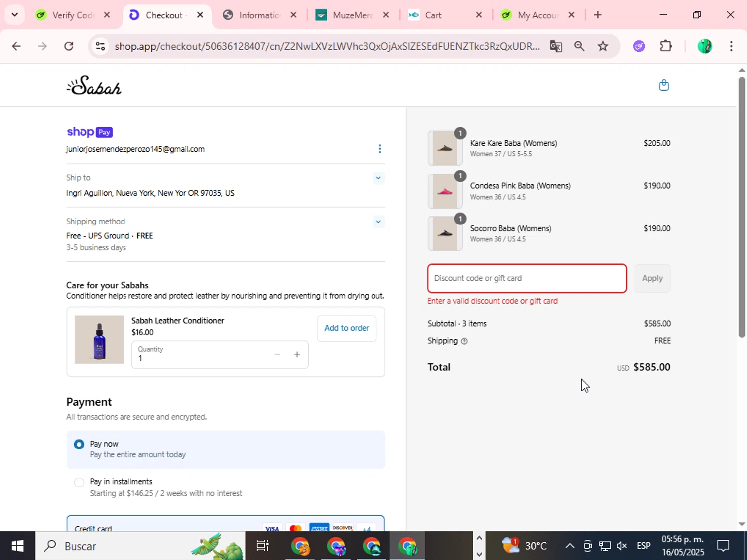
Task: Click the address bar URL
Action: [x=327, y=46]
